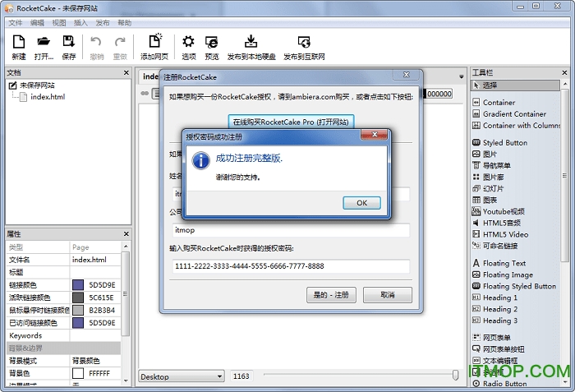
Task: Click OK in the success dialog
Action: point(361,203)
